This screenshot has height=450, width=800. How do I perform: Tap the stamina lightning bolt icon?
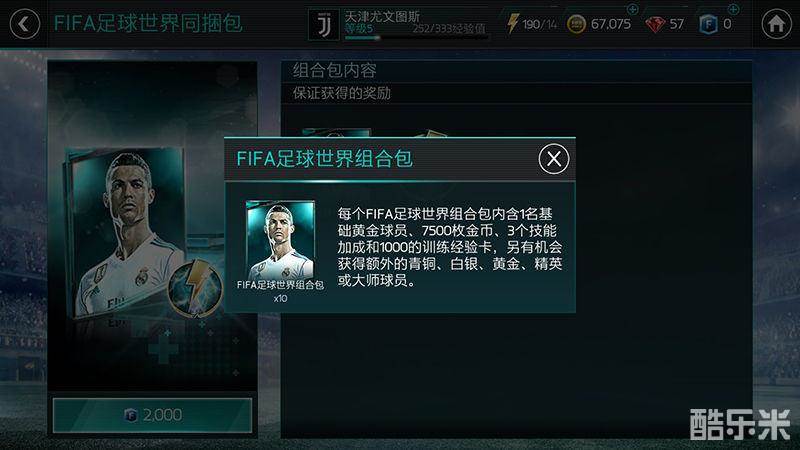tap(512, 23)
